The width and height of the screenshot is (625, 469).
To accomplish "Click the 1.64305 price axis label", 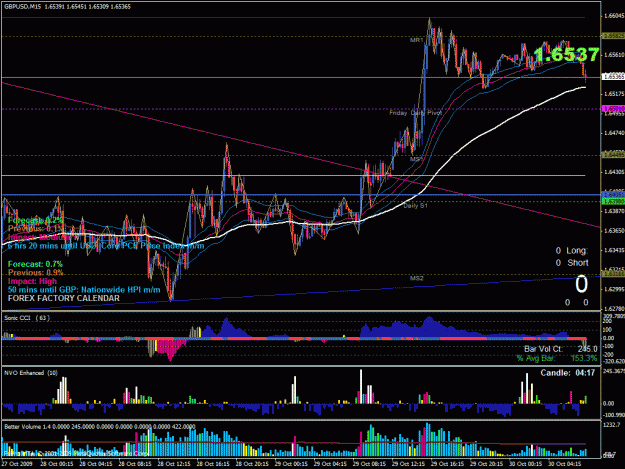I will coord(614,172).
